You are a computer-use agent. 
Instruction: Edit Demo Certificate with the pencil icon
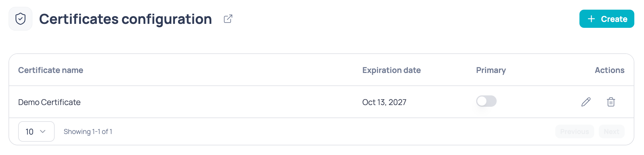[x=586, y=102]
